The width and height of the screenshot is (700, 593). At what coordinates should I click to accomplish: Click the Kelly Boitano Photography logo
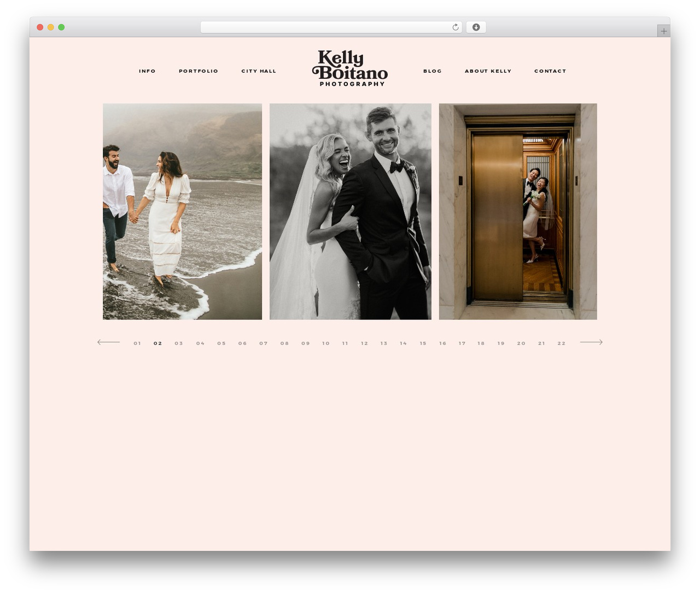[350, 68]
